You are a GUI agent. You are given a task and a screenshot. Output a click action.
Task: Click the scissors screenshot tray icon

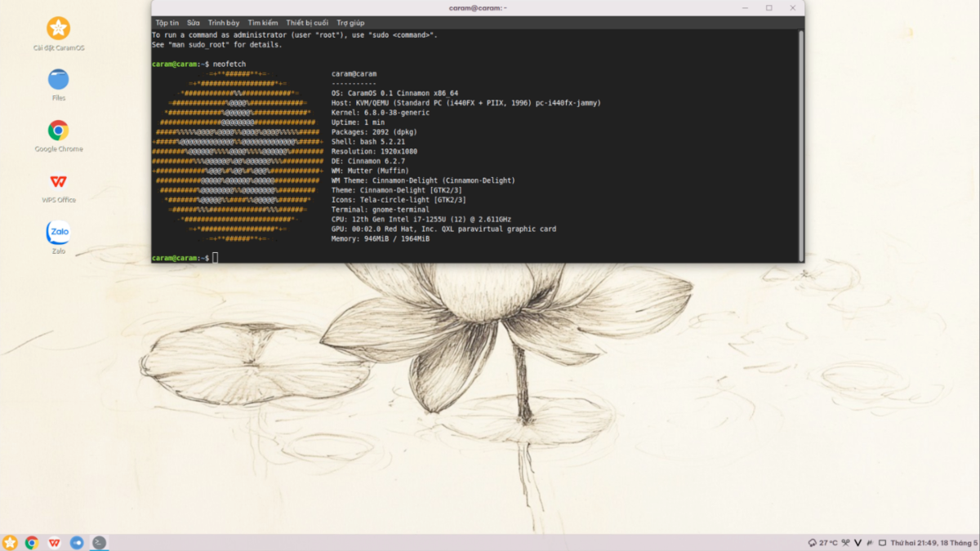pos(845,543)
